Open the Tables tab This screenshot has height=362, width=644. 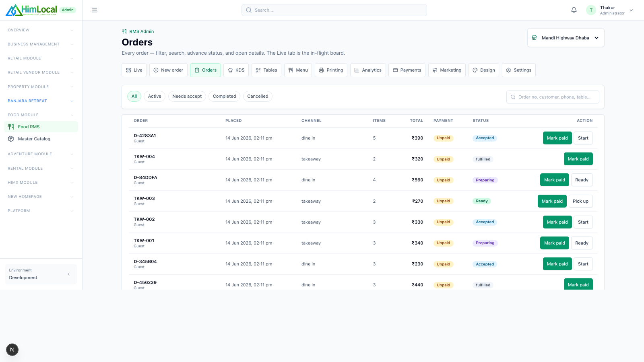click(x=266, y=70)
